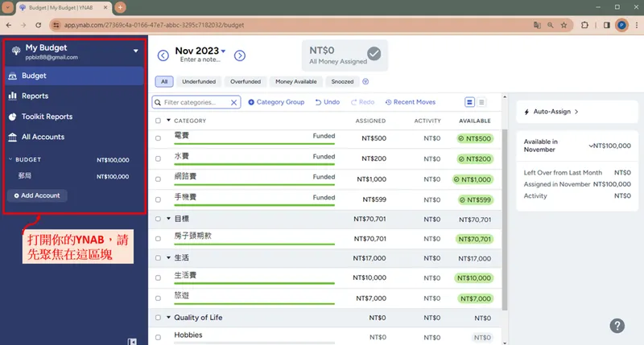Click the Filter categories input field
This screenshot has width=644, height=345.
click(x=196, y=102)
